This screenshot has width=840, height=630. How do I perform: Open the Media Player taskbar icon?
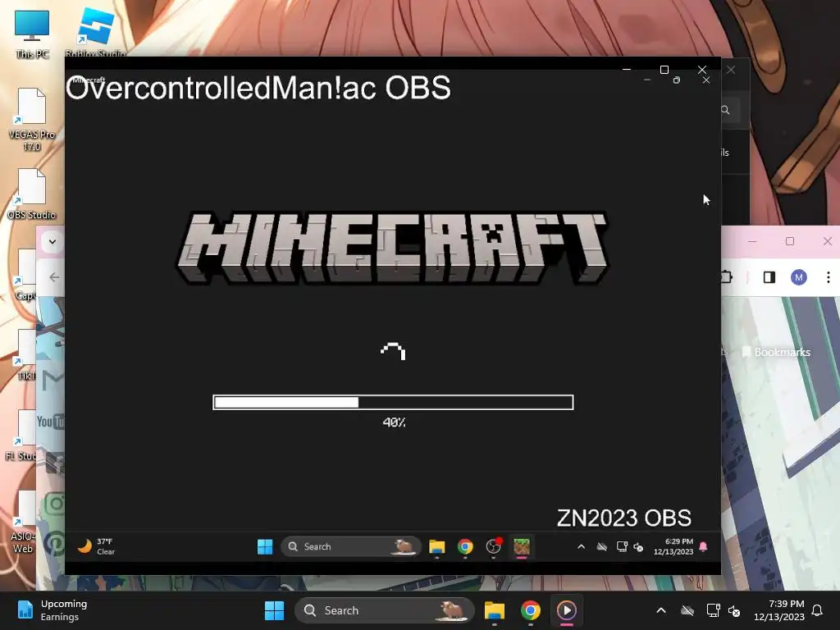pos(567,610)
